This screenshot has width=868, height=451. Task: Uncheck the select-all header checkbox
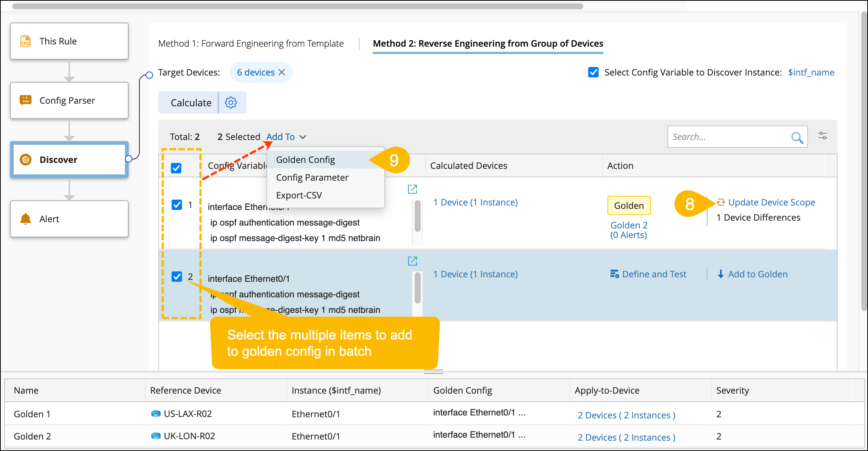(176, 168)
